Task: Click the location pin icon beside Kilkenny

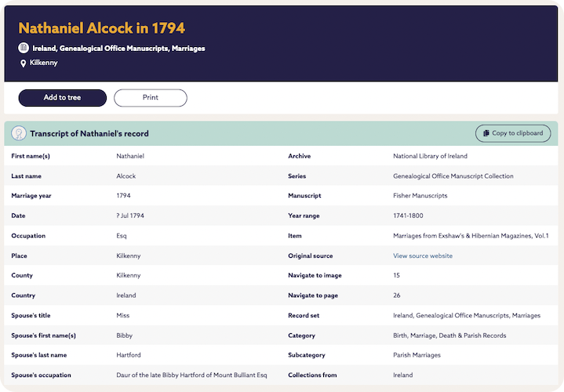Action: pyautogui.click(x=24, y=64)
